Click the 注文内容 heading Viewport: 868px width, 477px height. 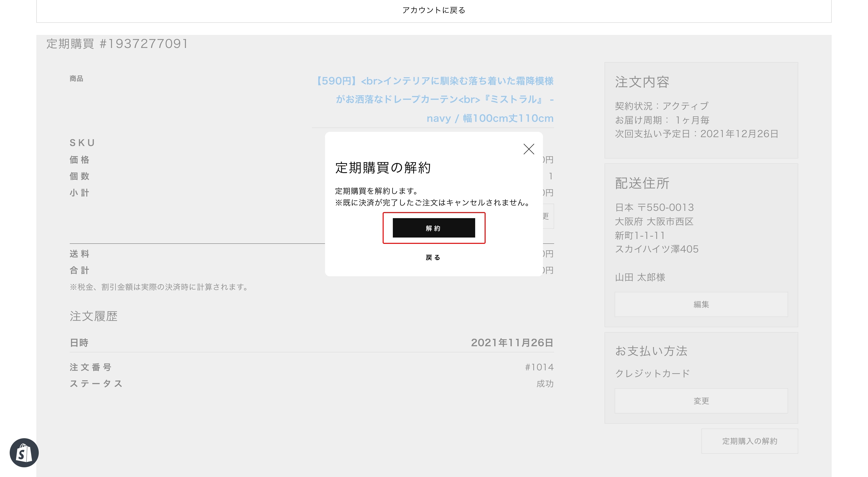point(642,82)
